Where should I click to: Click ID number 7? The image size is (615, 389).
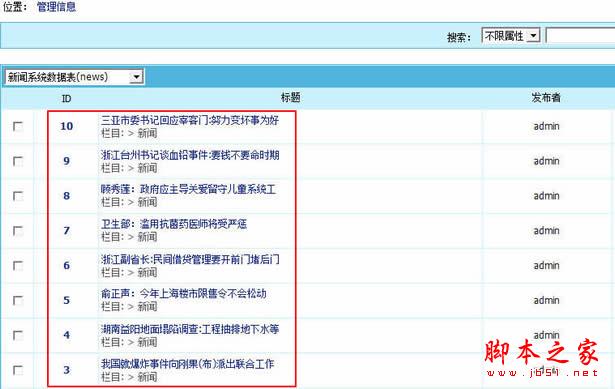66,231
